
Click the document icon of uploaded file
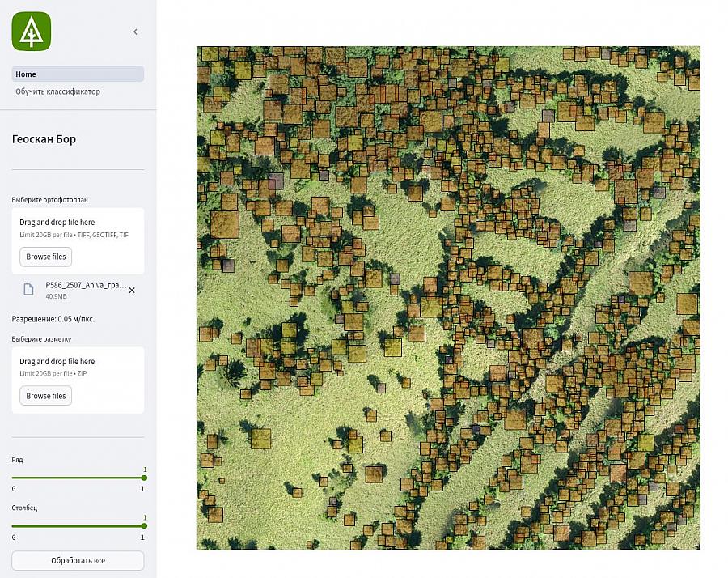tap(28, 290)
